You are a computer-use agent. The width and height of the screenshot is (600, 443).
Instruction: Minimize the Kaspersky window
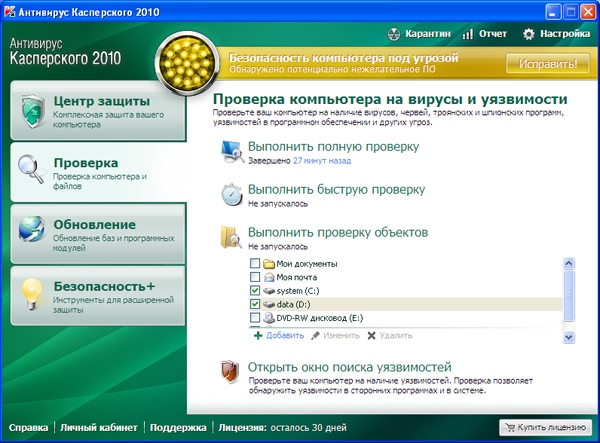tap(552, 12)
